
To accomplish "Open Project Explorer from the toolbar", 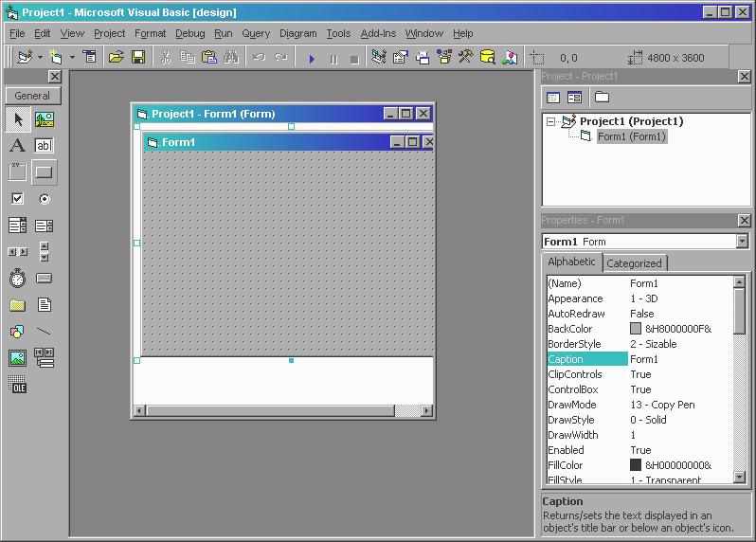I will (x=379, y=58).
